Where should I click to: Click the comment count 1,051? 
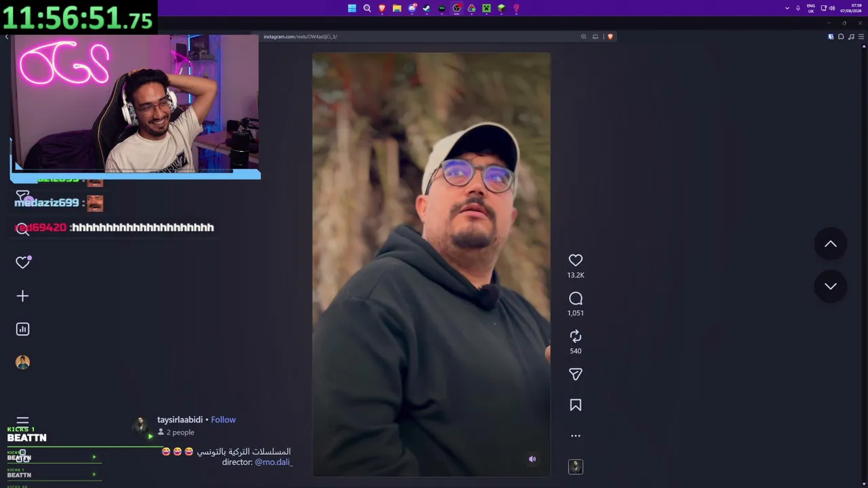tap(576, 313)
